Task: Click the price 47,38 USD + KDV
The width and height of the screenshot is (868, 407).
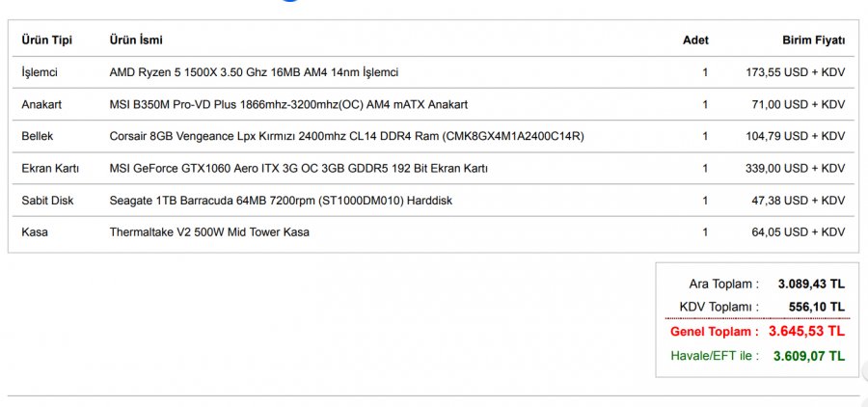Action: (x=799, y=201)
